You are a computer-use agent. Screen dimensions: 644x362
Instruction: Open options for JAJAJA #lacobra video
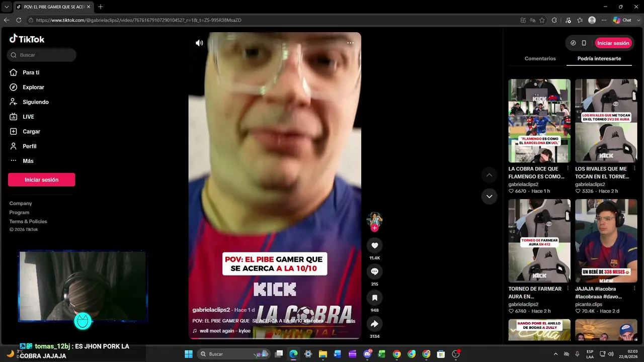click(x=635, y=289)
